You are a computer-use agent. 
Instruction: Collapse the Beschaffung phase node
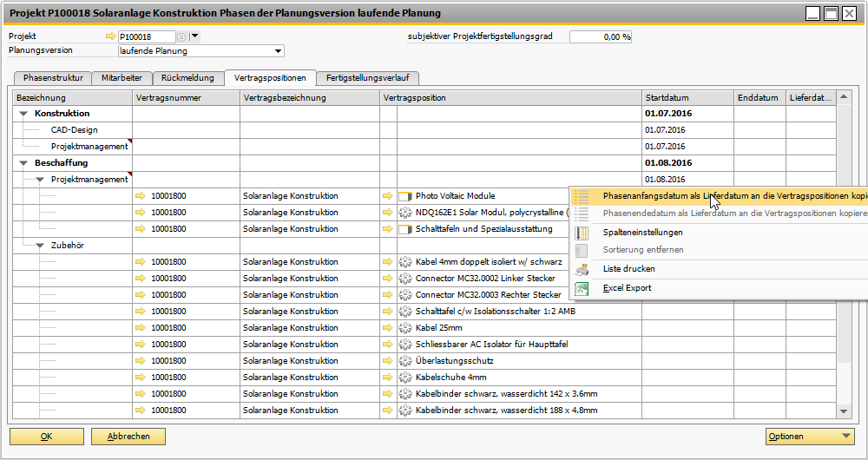23,163
